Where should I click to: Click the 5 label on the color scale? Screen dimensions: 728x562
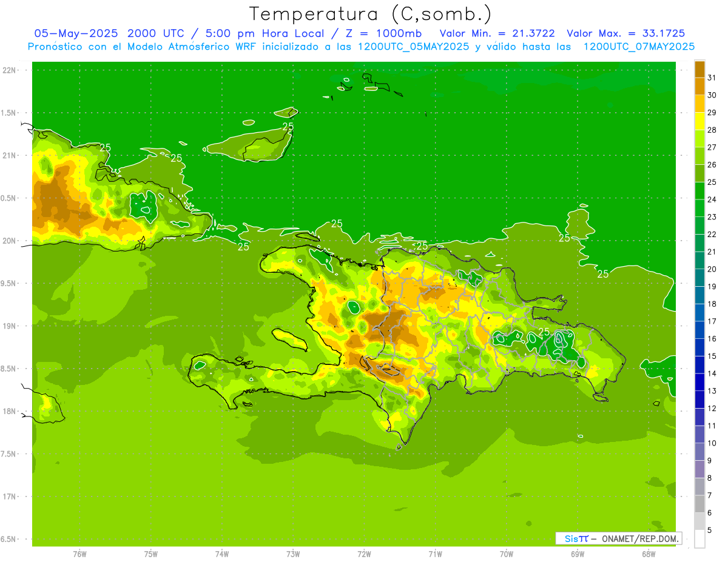[x=710, y=530]
